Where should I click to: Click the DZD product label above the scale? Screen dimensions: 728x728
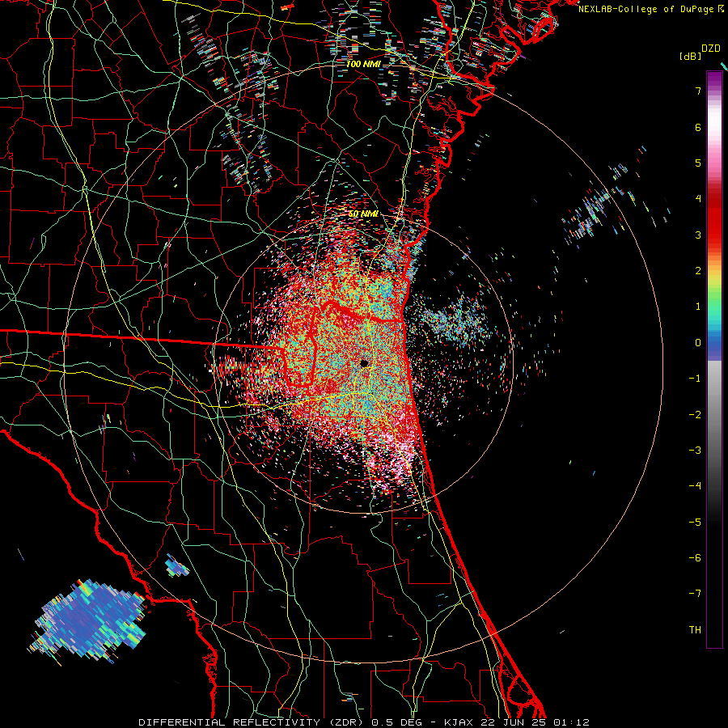click(711, 49)
